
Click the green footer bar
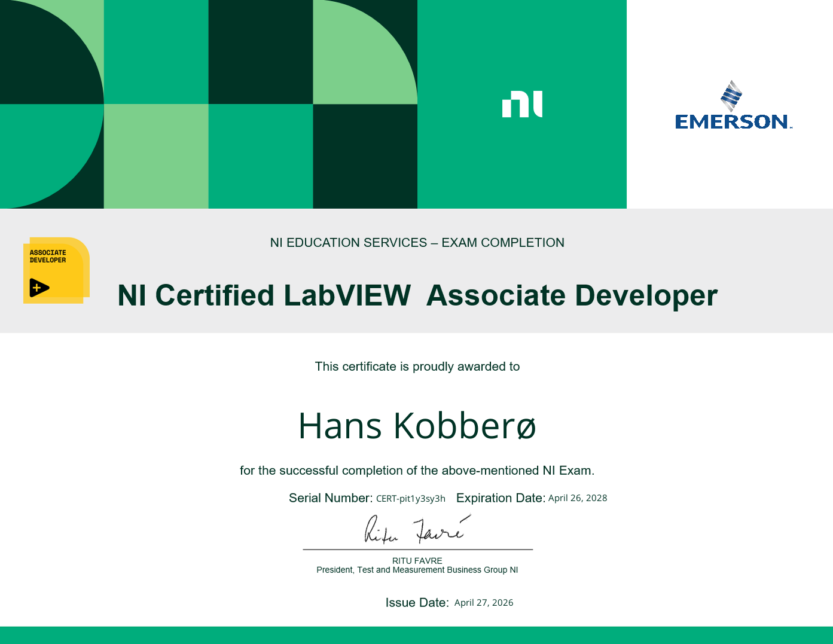click(x=416, y=635)
